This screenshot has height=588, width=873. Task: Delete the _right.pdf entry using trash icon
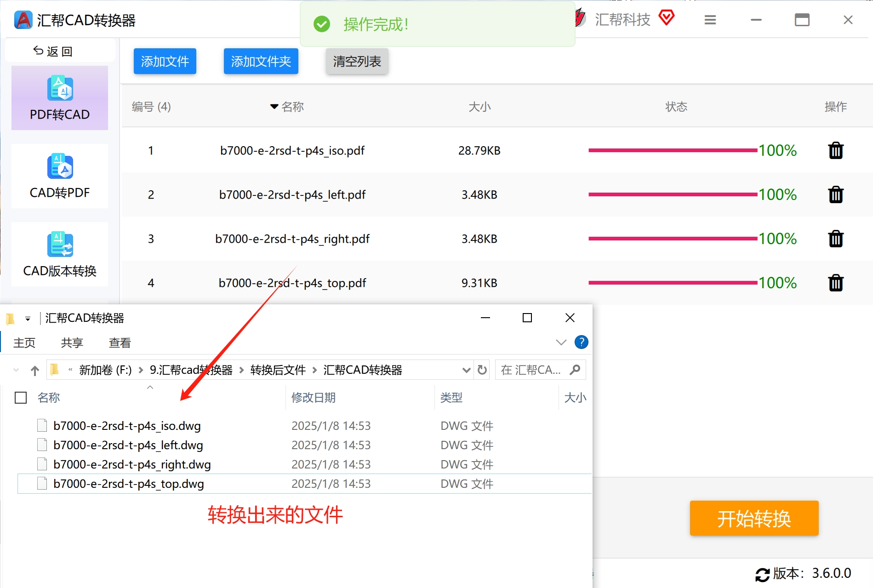point(836,239)
